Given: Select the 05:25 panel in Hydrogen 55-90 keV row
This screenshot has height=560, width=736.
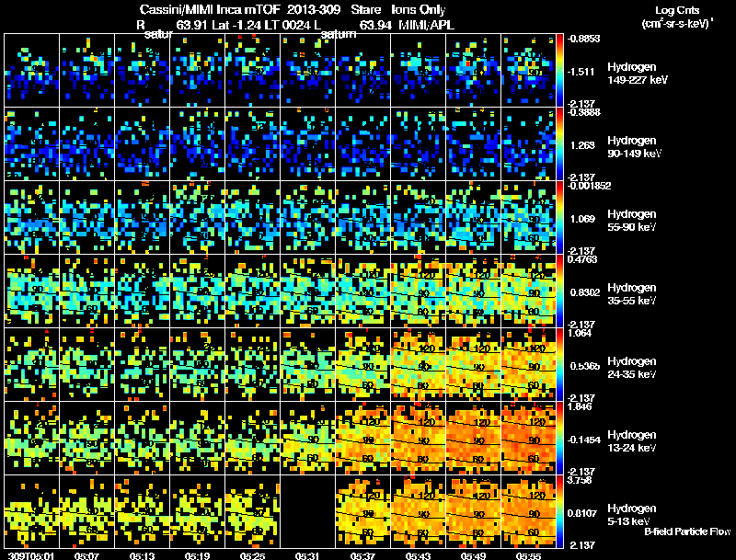Looking at the screenshot, I should click(x=252, y=218).
